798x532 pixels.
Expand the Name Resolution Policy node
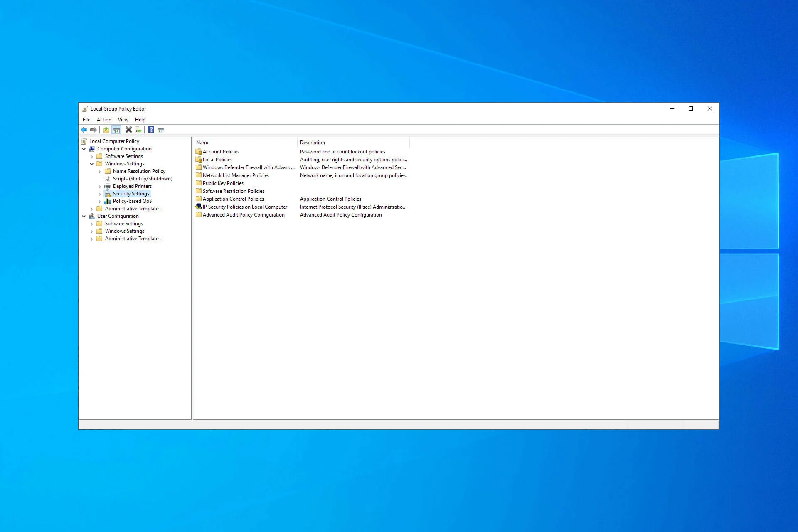(100, 172)
